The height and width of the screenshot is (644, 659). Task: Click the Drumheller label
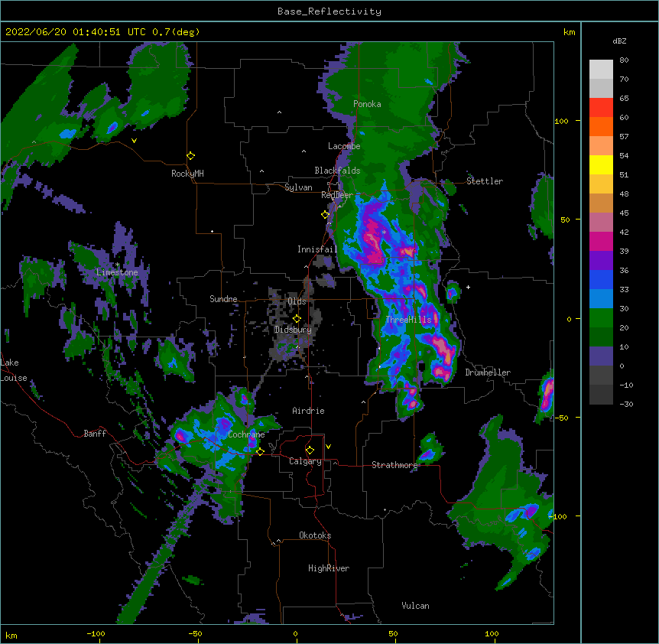(488, 372)
